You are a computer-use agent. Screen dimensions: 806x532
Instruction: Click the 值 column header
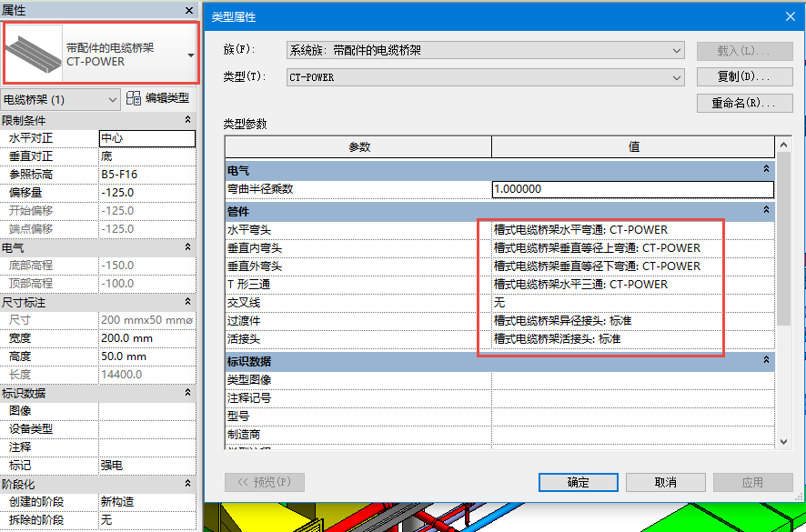633,147
